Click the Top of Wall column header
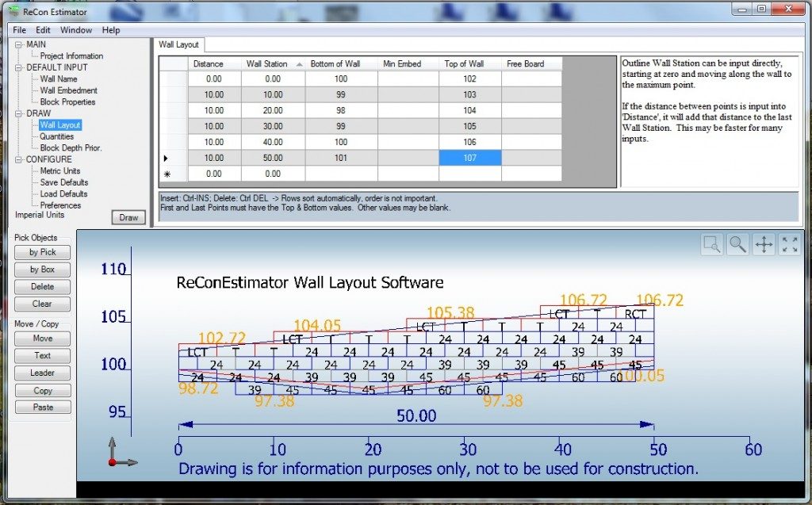The width and height of the screenshot is (812, 505). pyautogui.click(x=469, y=63)
